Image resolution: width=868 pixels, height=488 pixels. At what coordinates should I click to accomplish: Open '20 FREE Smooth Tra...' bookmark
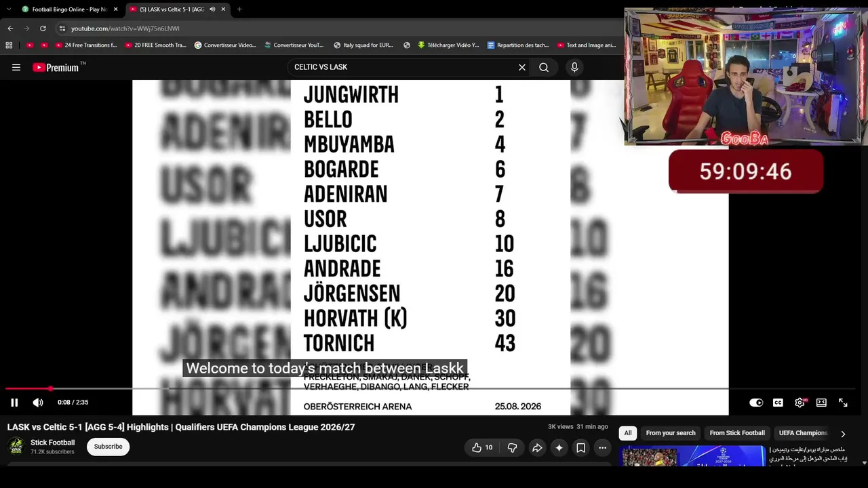tap(156, 45)
